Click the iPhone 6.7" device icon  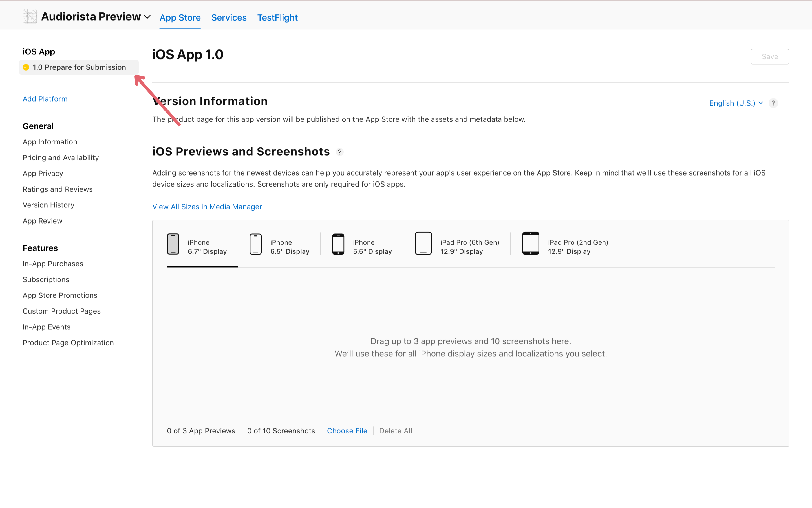[173, 244]
